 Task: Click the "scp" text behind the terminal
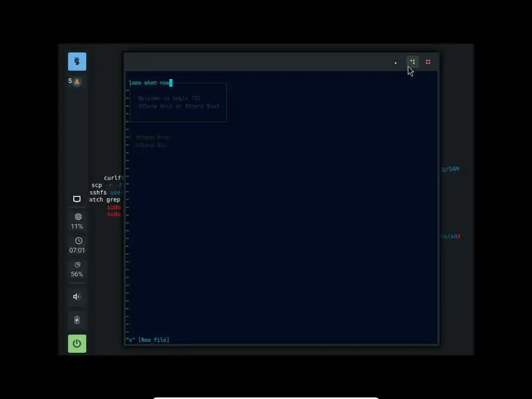pyautogui.click(x=97, y=185)
